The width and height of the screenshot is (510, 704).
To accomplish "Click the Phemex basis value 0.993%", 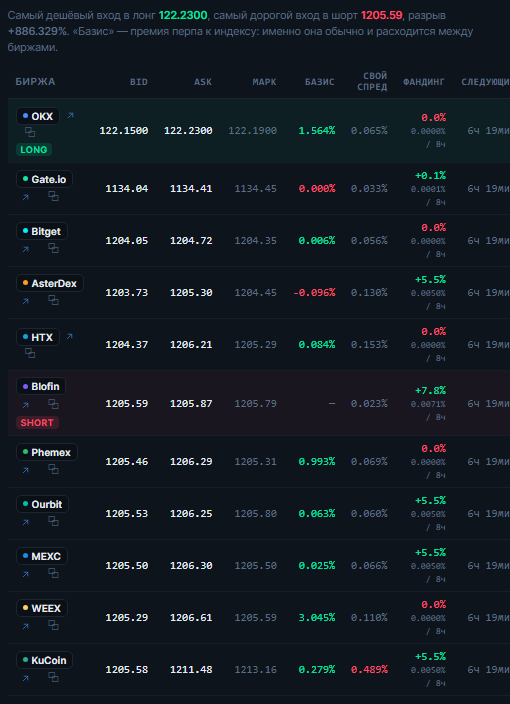I will tap(317, 462).
